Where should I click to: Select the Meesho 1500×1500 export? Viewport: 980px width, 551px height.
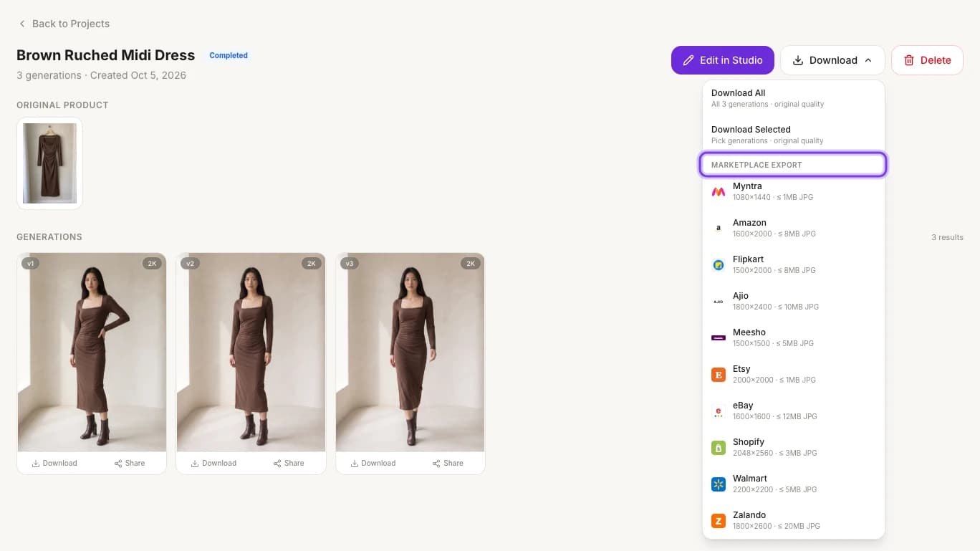(794, 338)
